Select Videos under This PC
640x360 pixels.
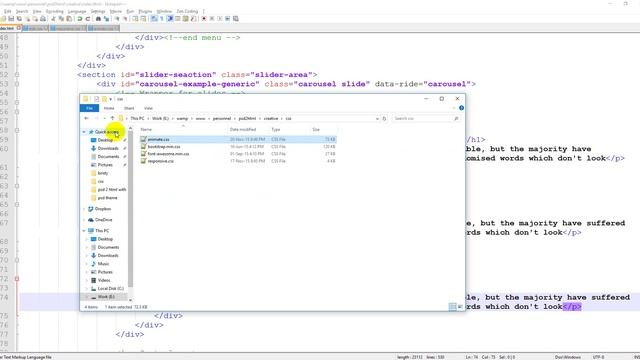[104, 280]
